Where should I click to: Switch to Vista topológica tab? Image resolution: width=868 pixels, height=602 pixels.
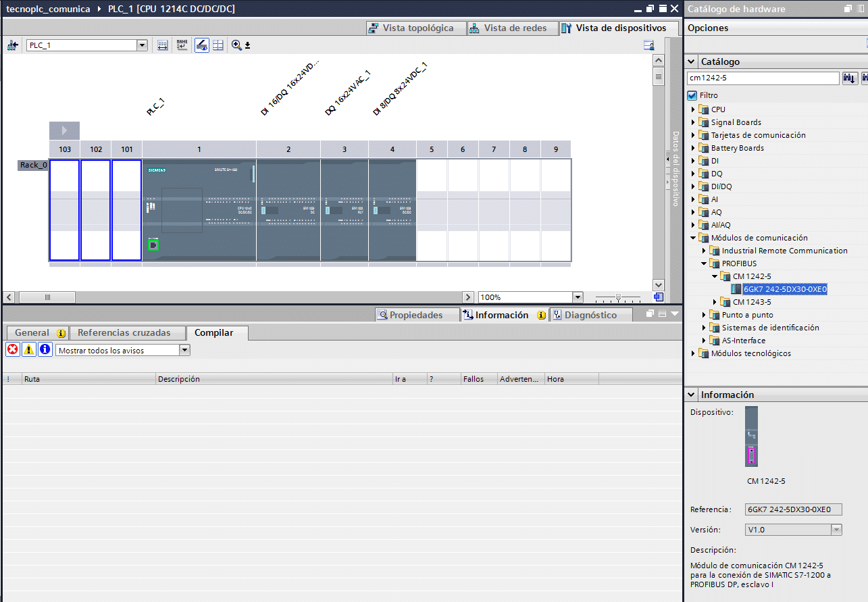click(x=416, y=28)
